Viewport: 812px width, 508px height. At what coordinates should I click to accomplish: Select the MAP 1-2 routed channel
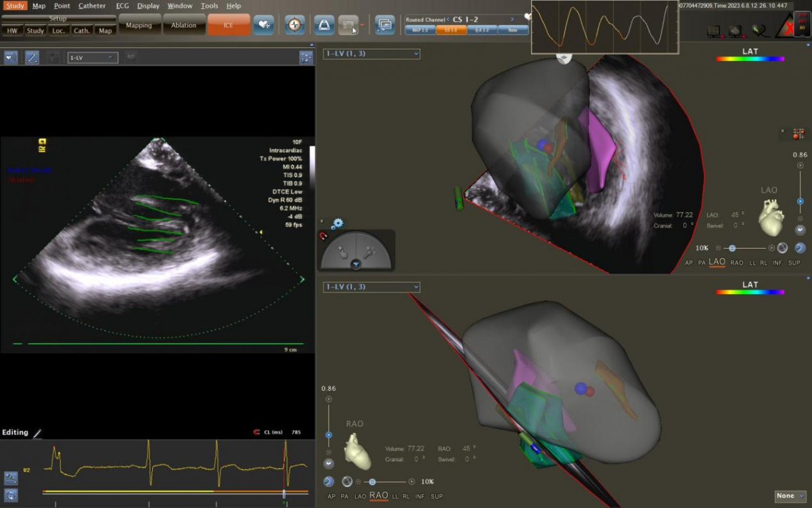pos(419,30)
